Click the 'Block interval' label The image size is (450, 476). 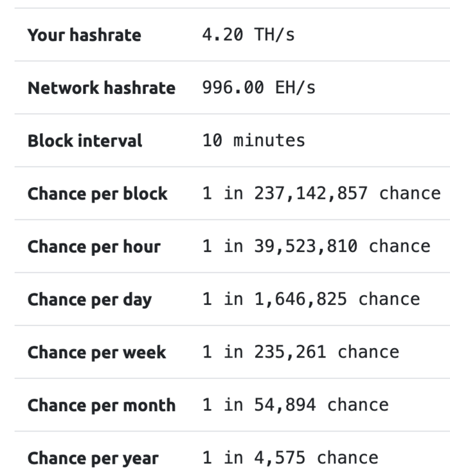click(85, 141)
